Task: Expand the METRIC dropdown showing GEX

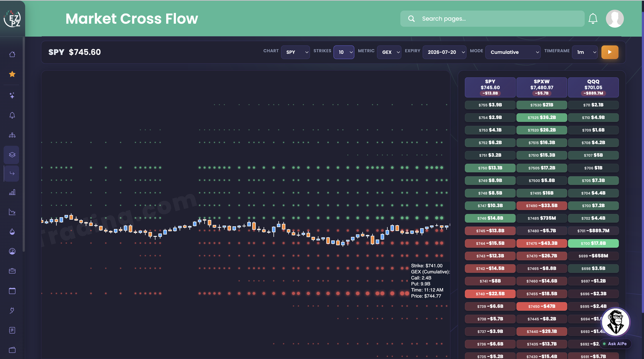Action: click(389, 52)
